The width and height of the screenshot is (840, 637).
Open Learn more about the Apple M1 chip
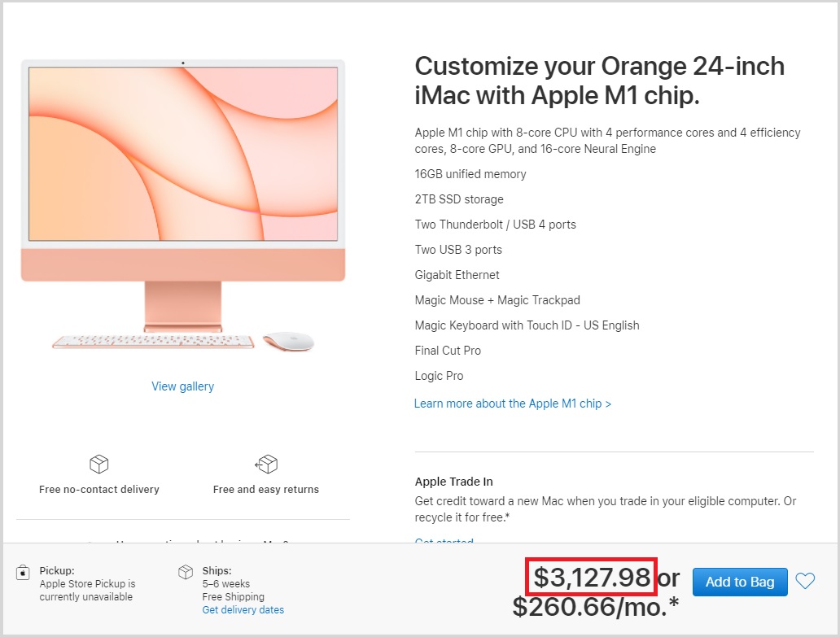(x=512, y=404)
